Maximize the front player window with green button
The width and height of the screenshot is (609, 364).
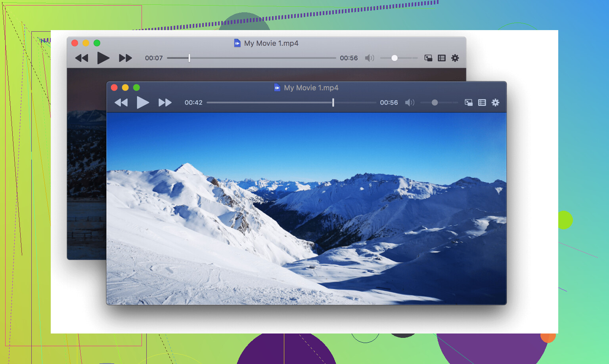pos(136,88)
